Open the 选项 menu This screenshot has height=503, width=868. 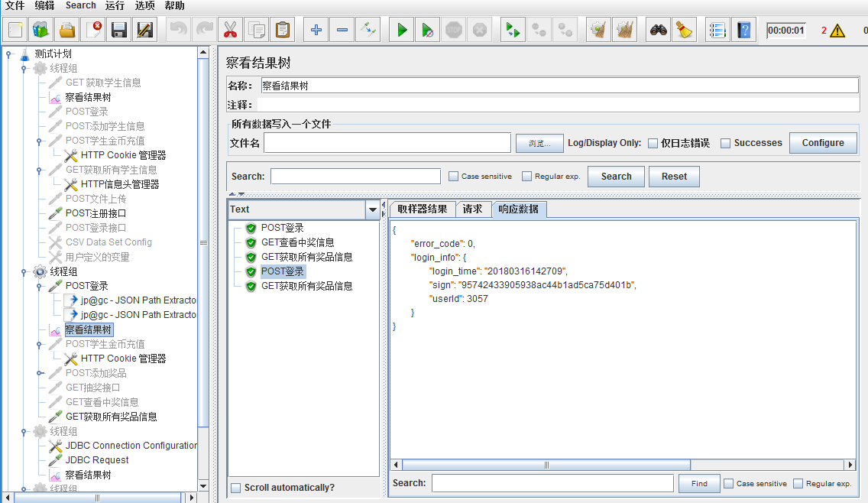pyautogui.click(x=144, y=5)
